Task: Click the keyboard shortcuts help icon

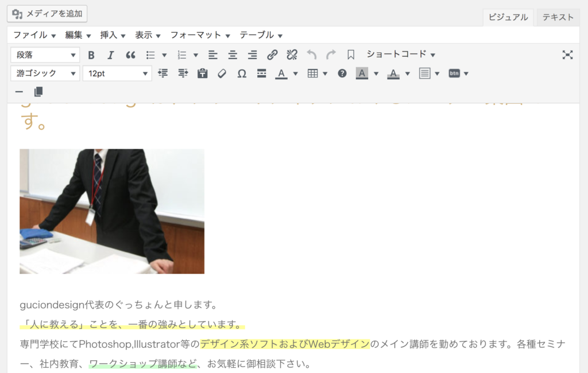Action: pyautogui.click(x=342, y=73)
